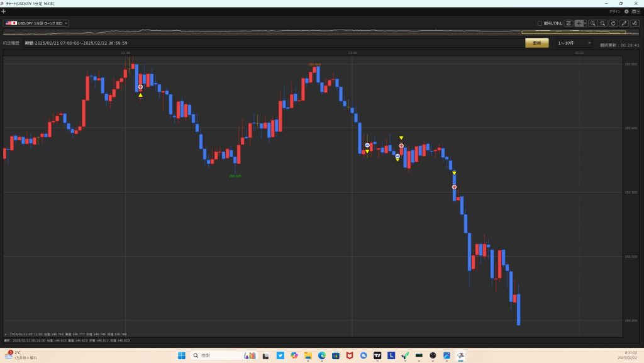
Task: Click the move handle icon at top left
Action: tap(4, 11)
